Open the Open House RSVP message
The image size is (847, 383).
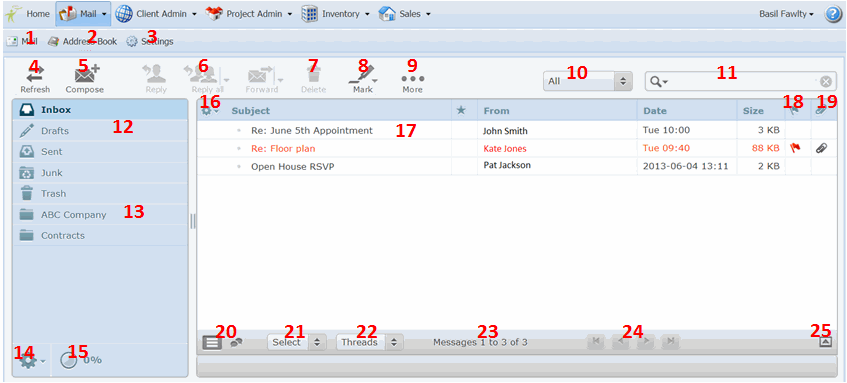click(293, 167)
